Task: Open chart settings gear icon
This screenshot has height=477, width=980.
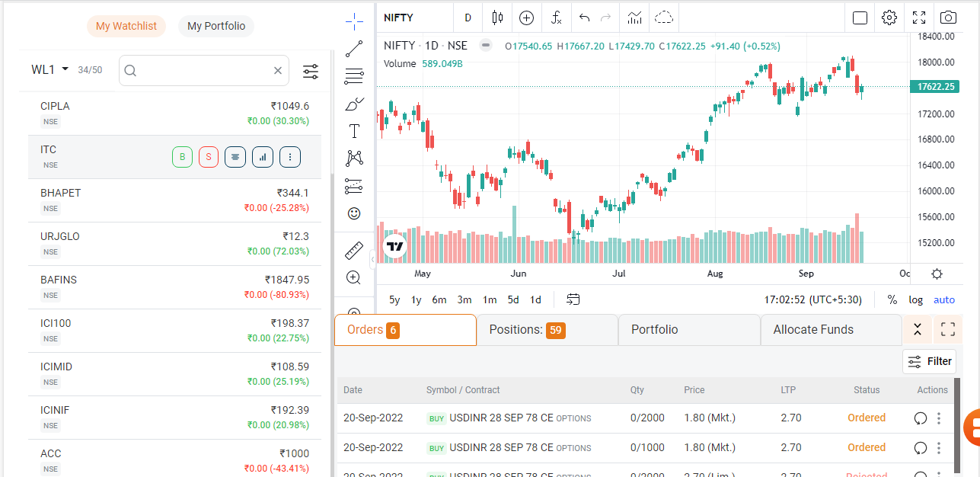Action: click(x=889, y=18)
